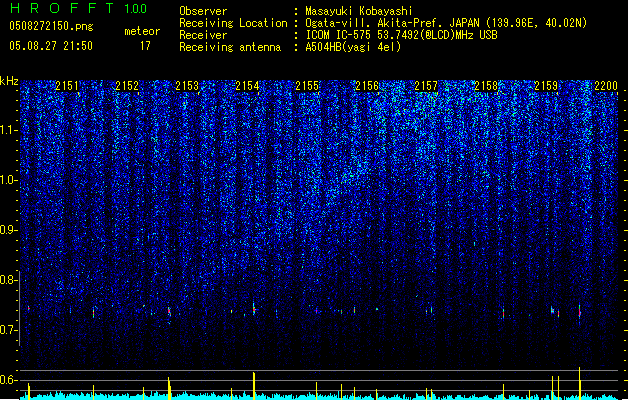Click the date stamp 05.08.27 21:50

[51, 46]
